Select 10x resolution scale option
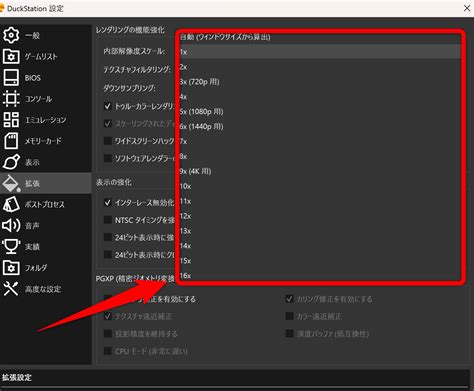Screen dimensions: 474x391 point(320,186)
